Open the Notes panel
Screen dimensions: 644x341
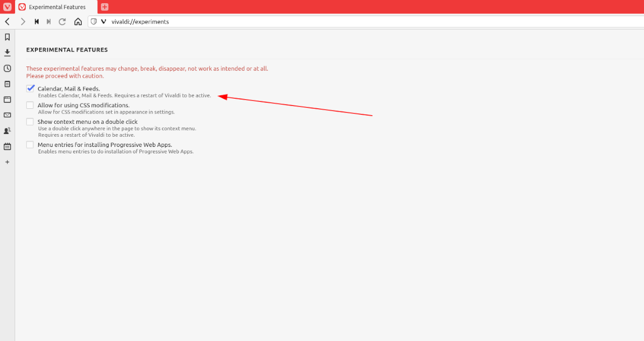pyautogui.click(x=7, y=84)
